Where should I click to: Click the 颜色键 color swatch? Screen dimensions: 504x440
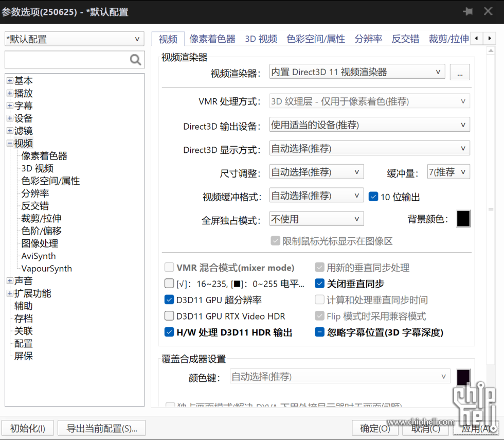point(463,377)
